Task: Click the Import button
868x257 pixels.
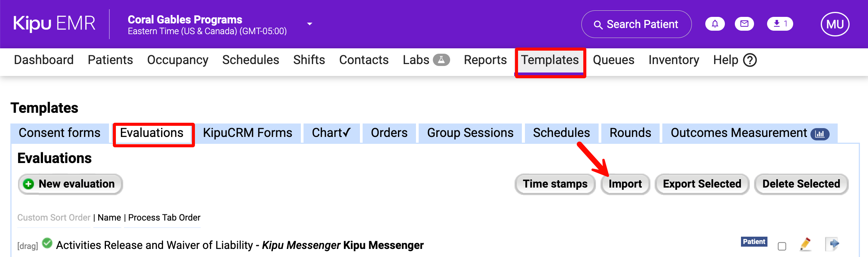Action: (625, 184)
